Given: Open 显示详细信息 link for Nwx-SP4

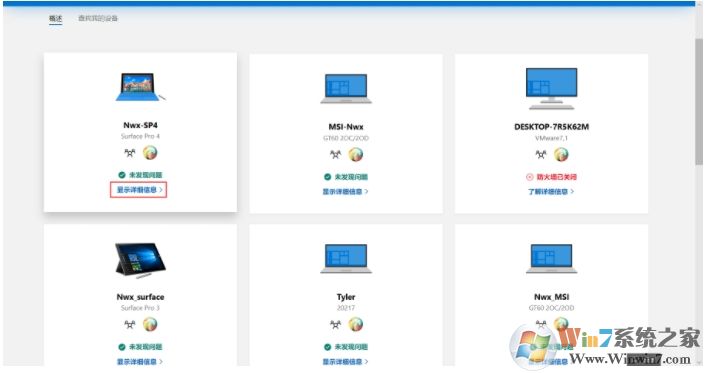Looking at the screenshot, I should [139, 190].
